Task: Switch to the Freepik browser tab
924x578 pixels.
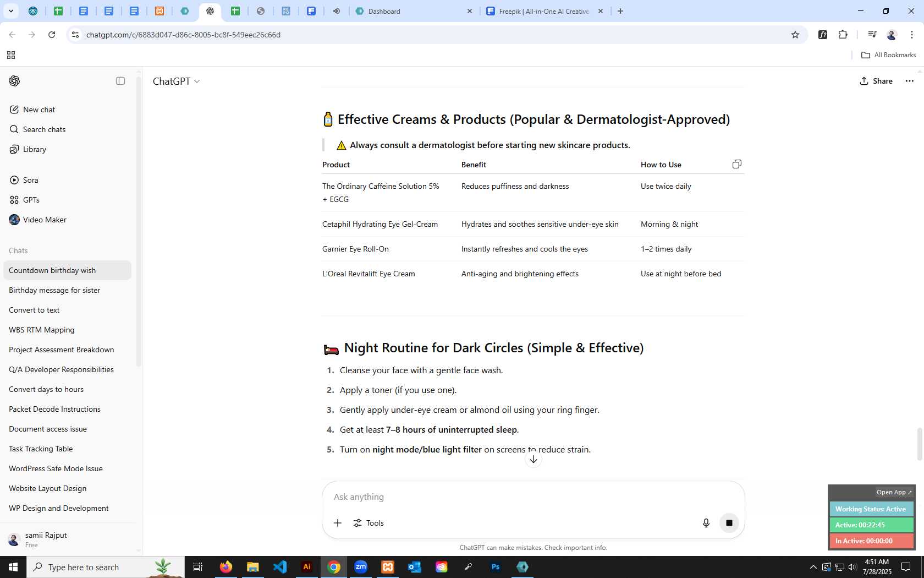Action: 539,11
